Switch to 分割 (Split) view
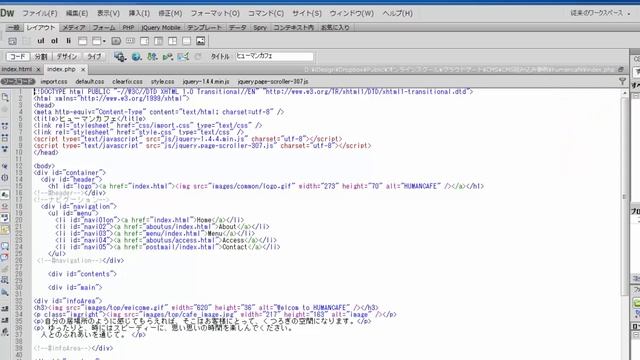Image resolution: width=640 pixels, height=360 pixels. pyautogui.click(x=41, y=56)
